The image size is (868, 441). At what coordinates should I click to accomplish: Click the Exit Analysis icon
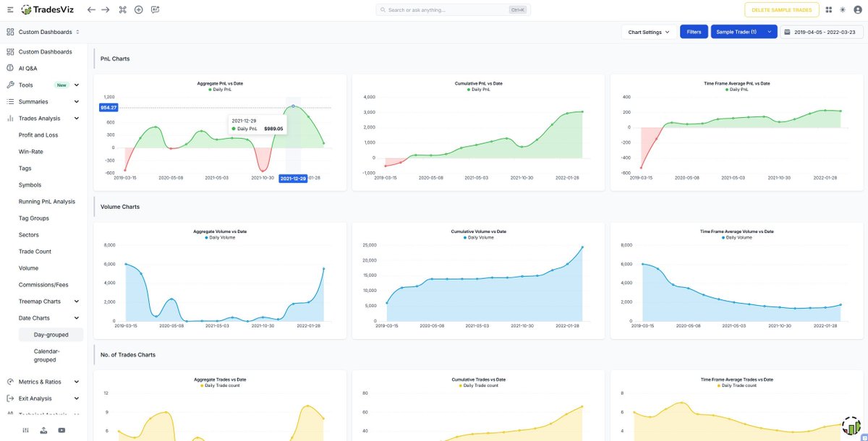[x=10, y=398]
